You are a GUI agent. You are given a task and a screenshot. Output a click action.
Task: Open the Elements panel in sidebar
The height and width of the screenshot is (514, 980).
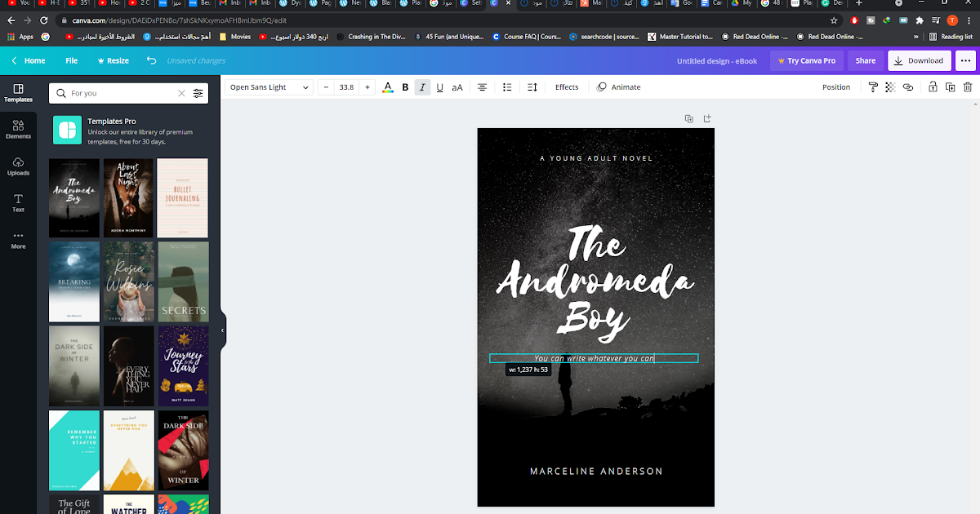[x=18, y=130]
